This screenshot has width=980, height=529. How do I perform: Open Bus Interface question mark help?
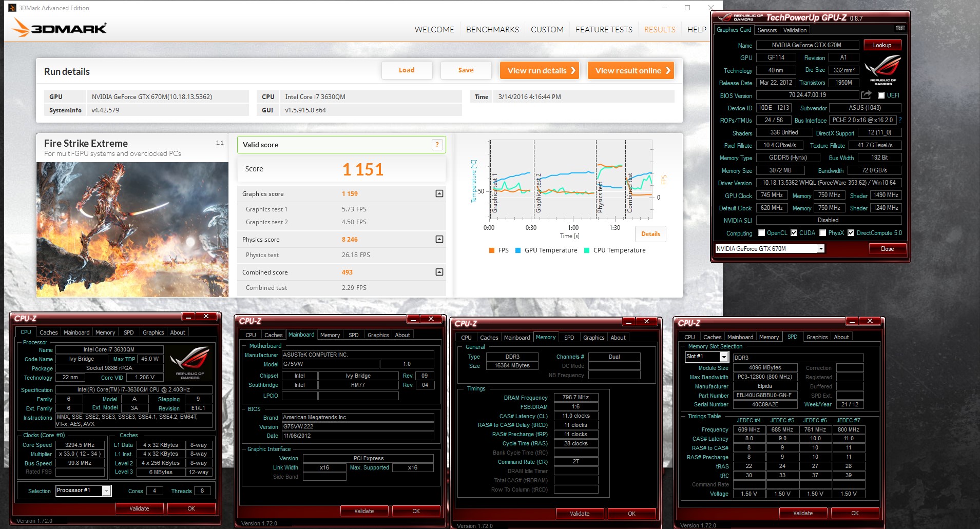[x=900, y=120]
